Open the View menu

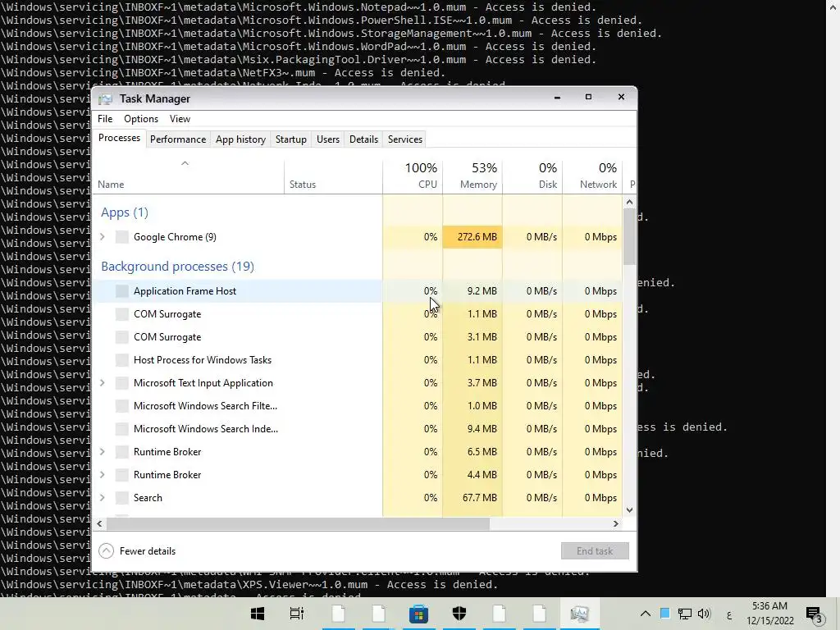tap(180, 119)
